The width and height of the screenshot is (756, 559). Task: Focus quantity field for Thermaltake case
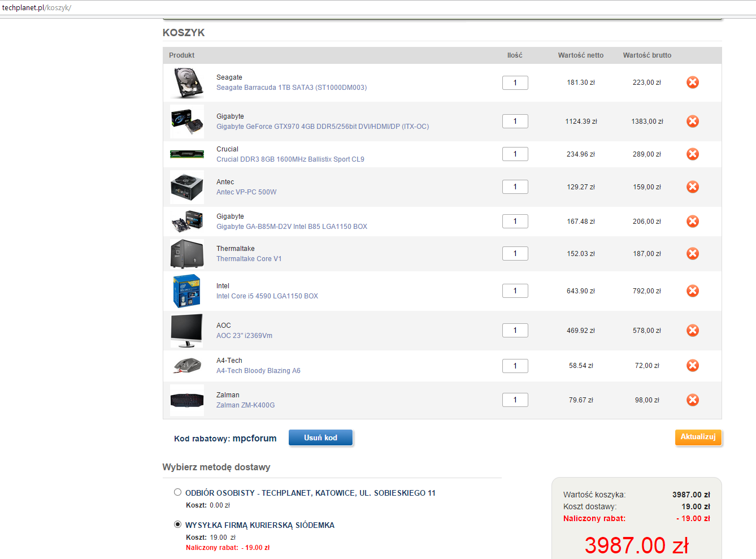click(515, 254)
